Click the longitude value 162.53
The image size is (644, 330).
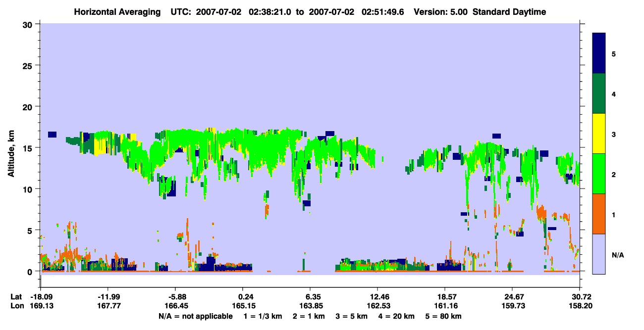(377, 306)
